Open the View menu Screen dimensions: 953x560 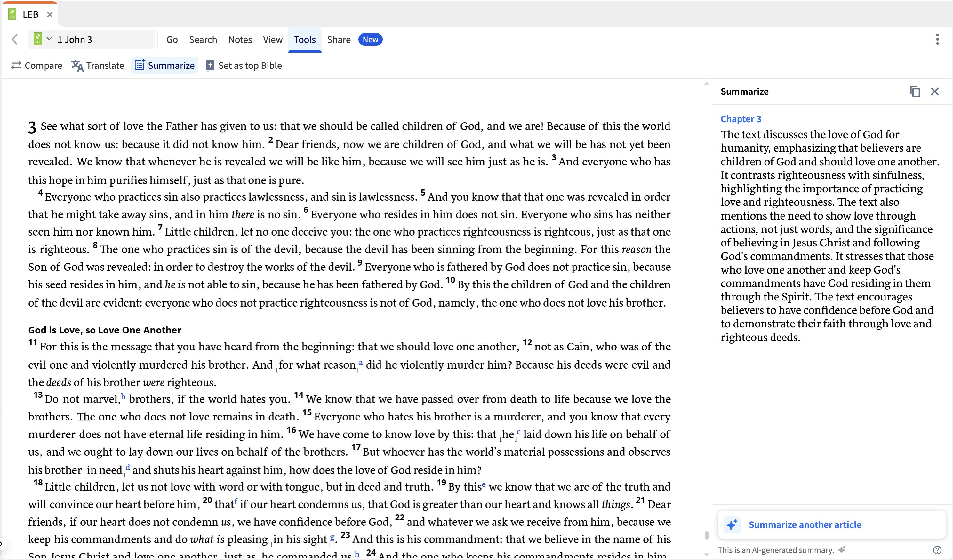273,40
